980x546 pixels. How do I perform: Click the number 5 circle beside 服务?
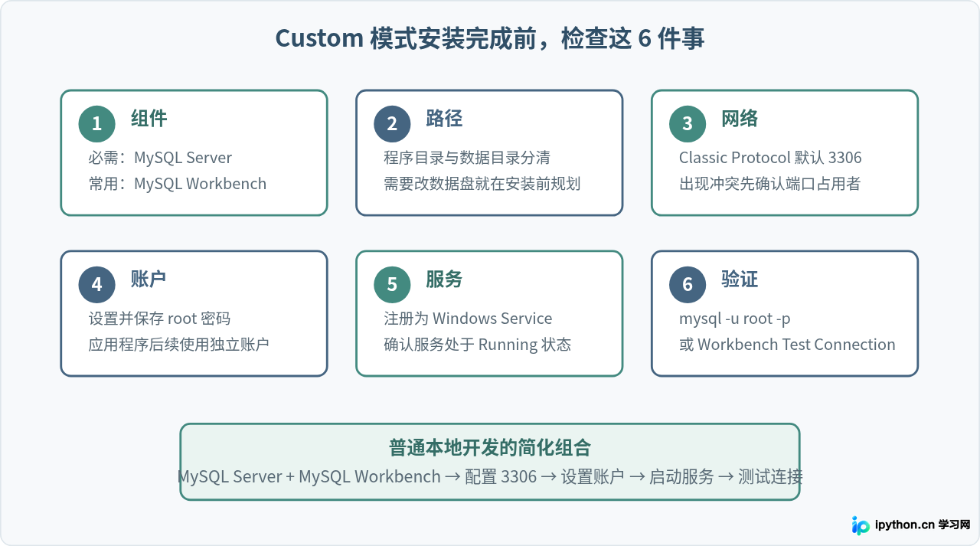click(x=392, y=284)
